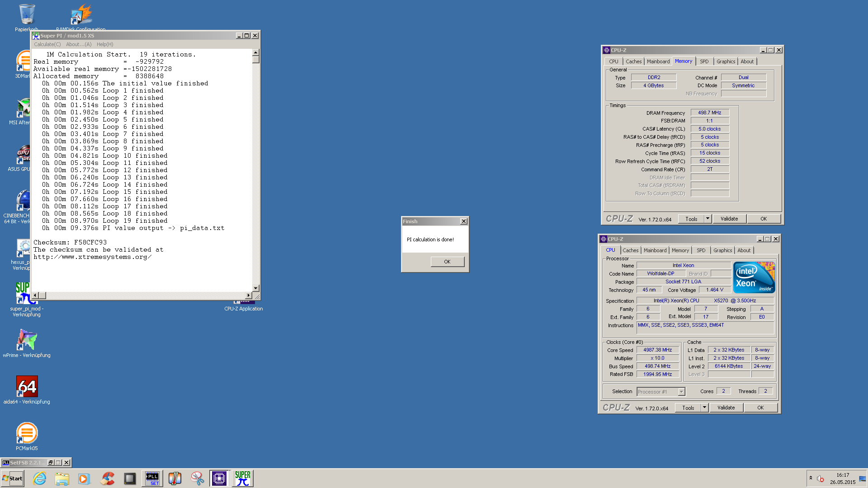Launch Windows Media Player from taskbar
The image size is (868, 488).
point(84,479)
